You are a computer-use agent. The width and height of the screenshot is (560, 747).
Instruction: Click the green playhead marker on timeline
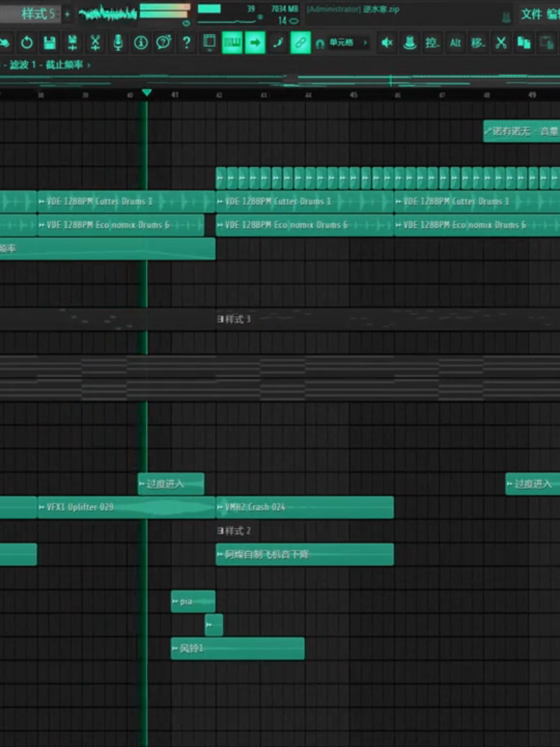coord(146,93)
